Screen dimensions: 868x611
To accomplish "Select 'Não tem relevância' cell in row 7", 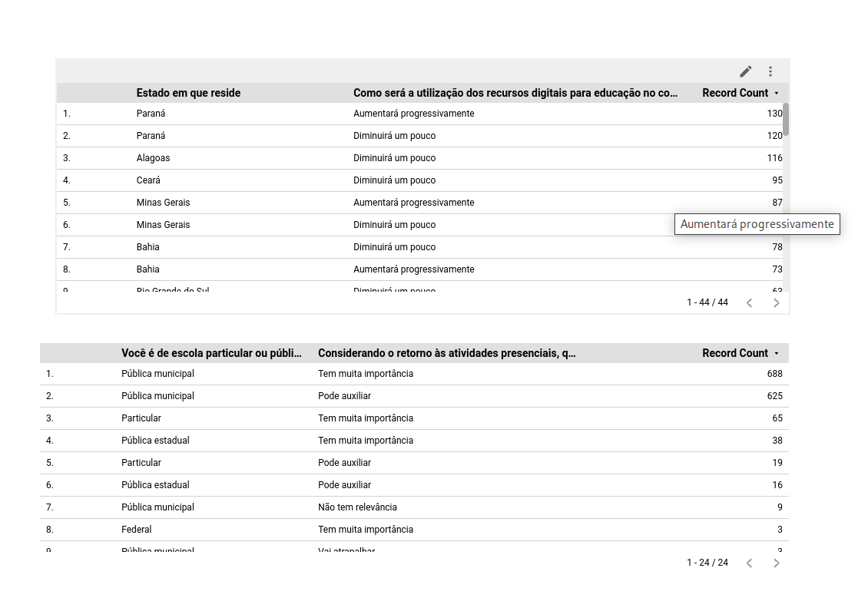I will (357, 507).
